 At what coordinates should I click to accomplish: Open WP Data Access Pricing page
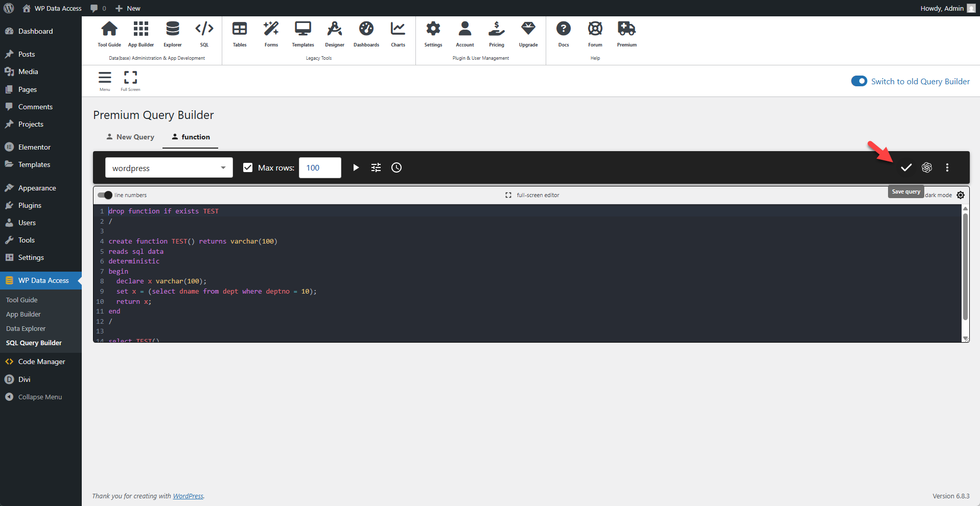click(x=497, y=33)
